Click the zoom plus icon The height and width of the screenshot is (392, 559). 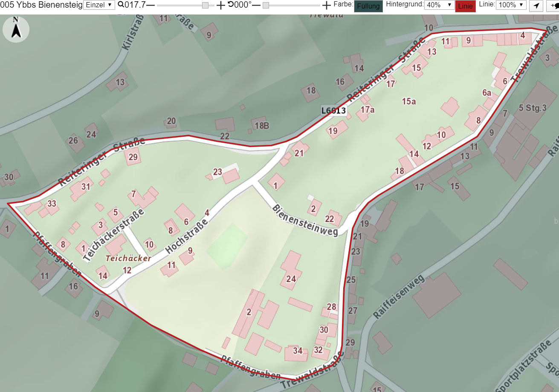[220, 5]
